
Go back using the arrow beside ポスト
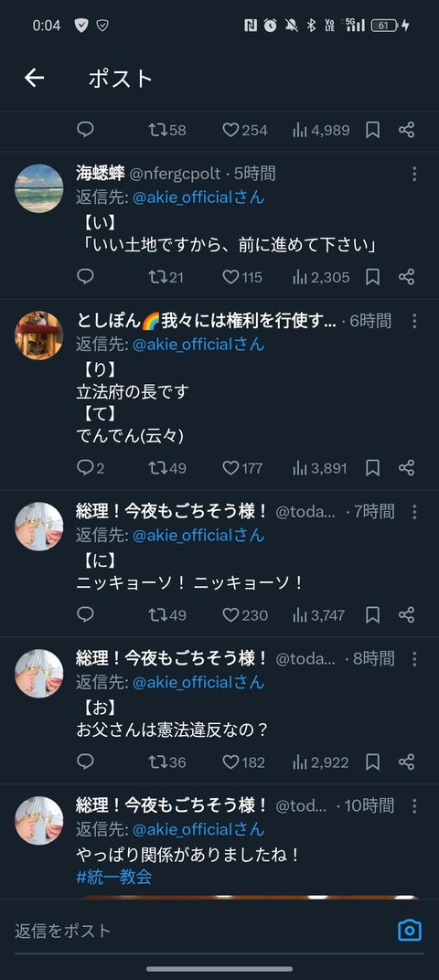pos(35,78)
